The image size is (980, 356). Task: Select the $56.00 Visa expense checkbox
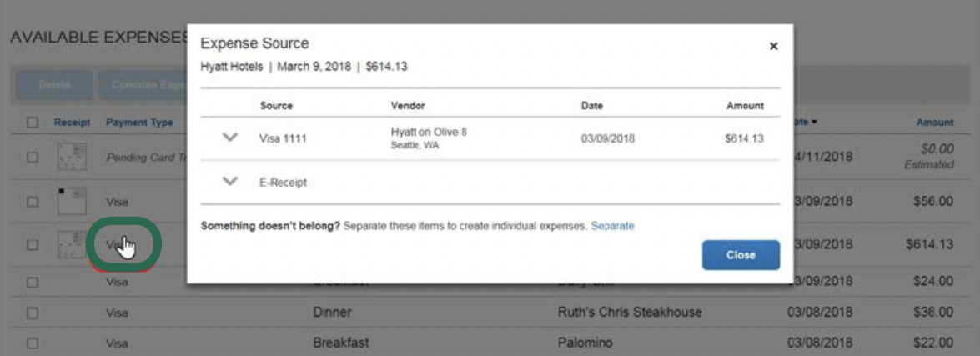tap(33, 202)
